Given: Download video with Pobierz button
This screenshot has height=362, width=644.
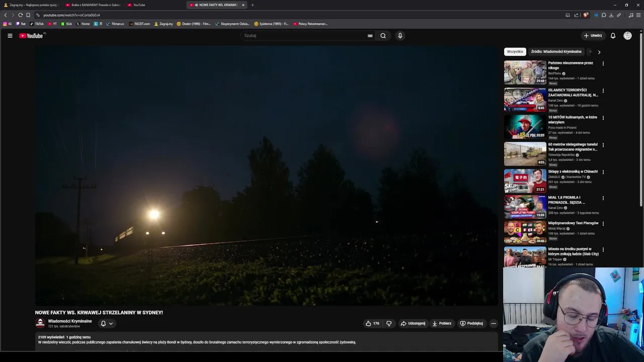Looking at the screenshot, I should click(x=442, y=323).
